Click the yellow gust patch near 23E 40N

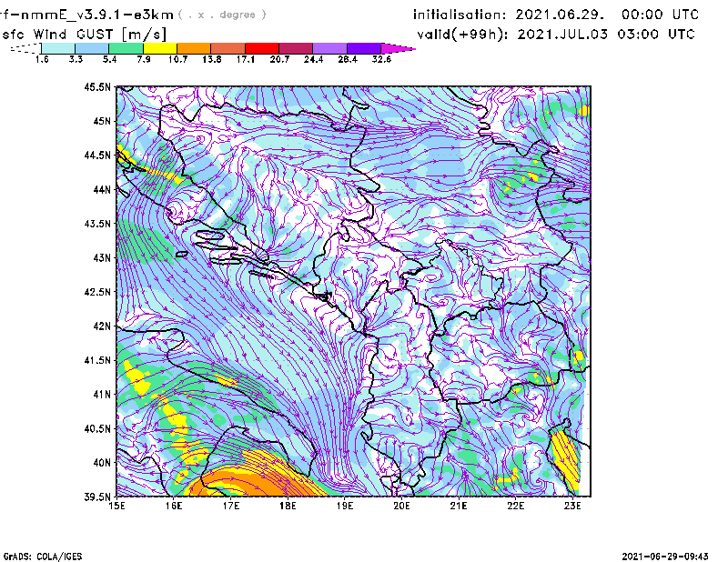pos(566,461)
